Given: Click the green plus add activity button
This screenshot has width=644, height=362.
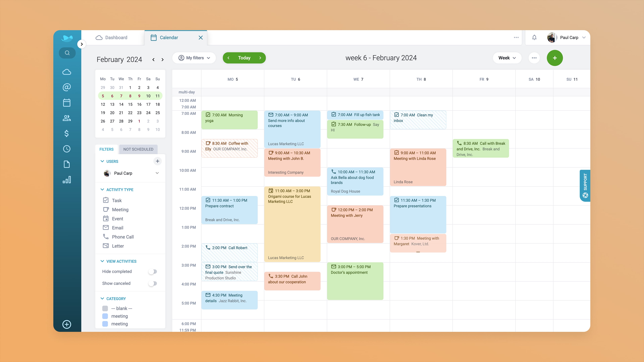Looking at the screenshot, I should 554,58.
